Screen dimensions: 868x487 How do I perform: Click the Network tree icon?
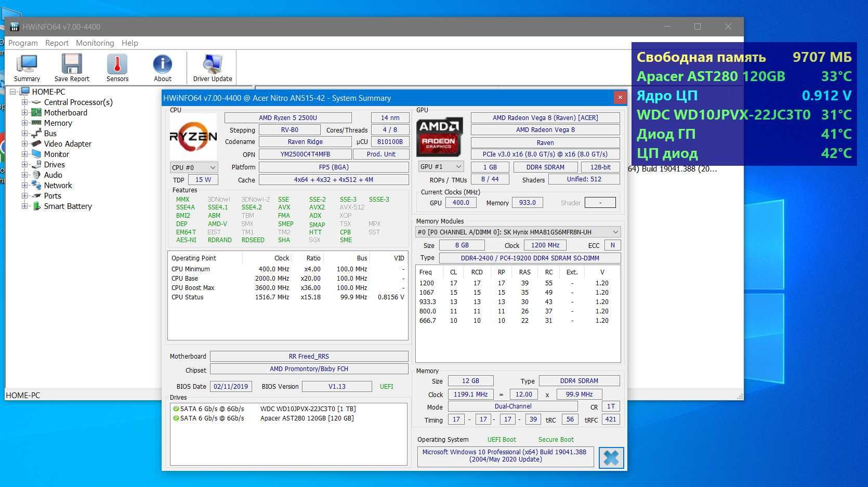pos(36,186)
